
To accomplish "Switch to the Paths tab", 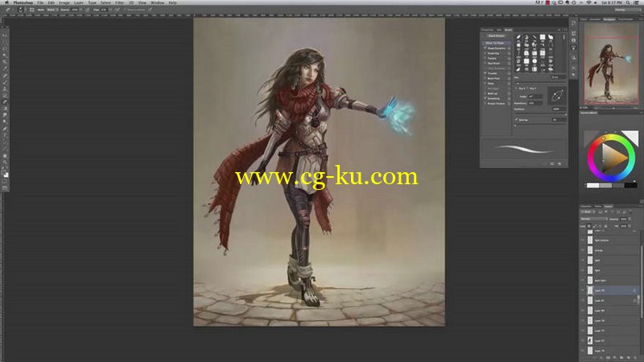I will (x=598, y=207).
